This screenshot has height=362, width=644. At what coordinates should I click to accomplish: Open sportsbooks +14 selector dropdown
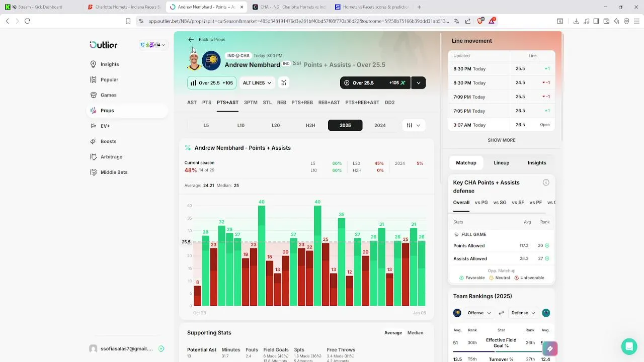(x=153, y=45)
